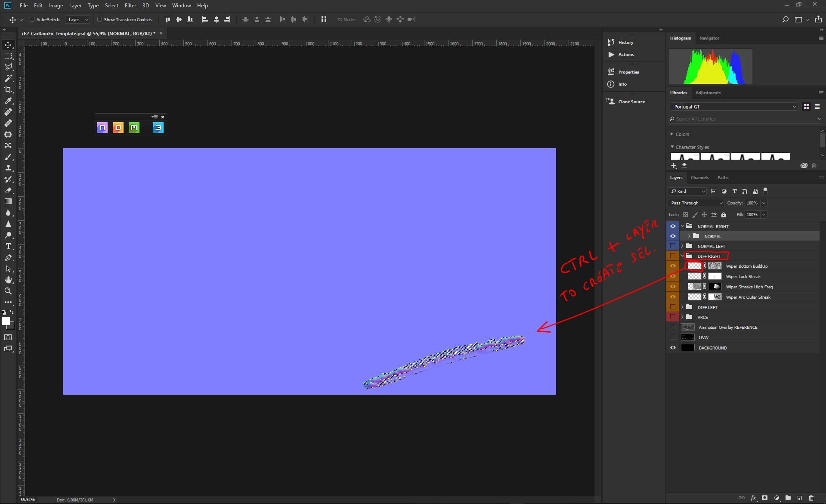Click the foreground color swatch

click(x=6, y=321)
